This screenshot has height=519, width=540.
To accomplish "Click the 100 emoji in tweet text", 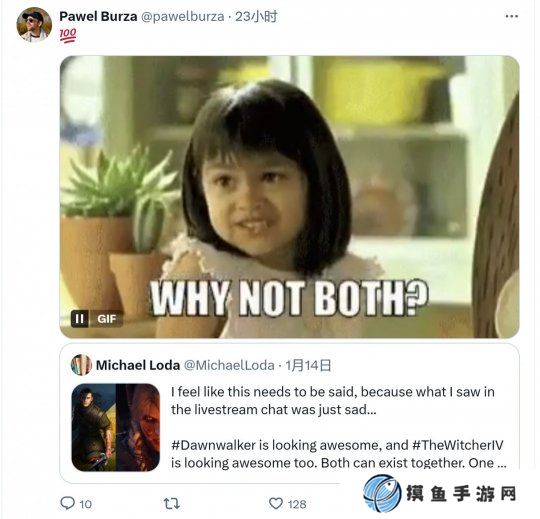I will click(x=68, y=35).
